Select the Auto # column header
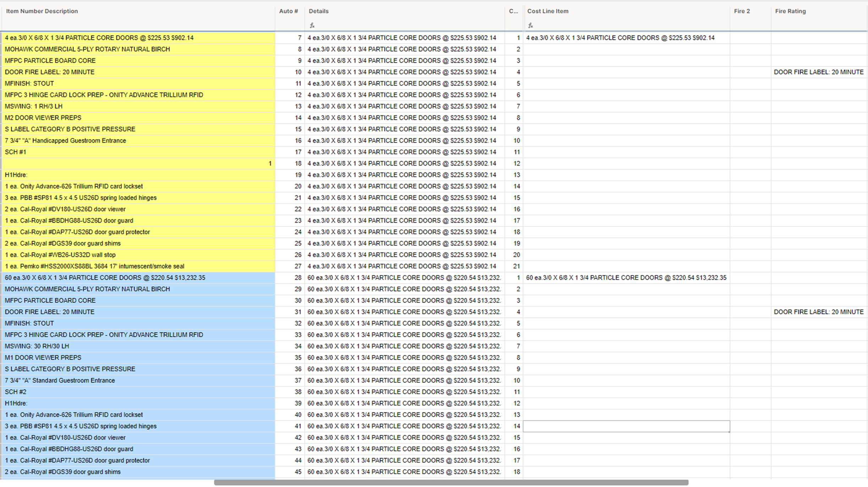The image size is (868, 487). [288, 11]
